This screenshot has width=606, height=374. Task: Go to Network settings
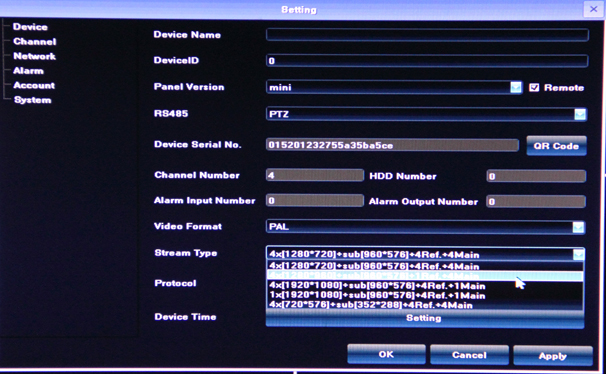(34, 56)
